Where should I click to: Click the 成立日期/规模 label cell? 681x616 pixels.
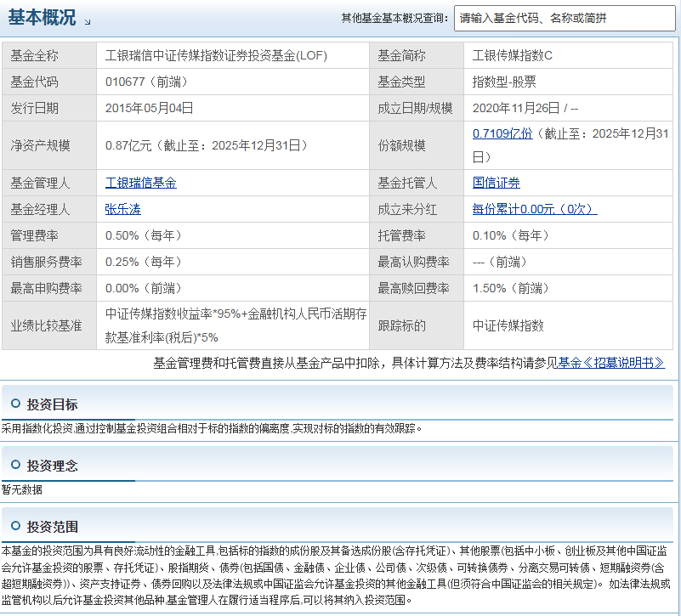pyautogui.click(x=417, y=108)
